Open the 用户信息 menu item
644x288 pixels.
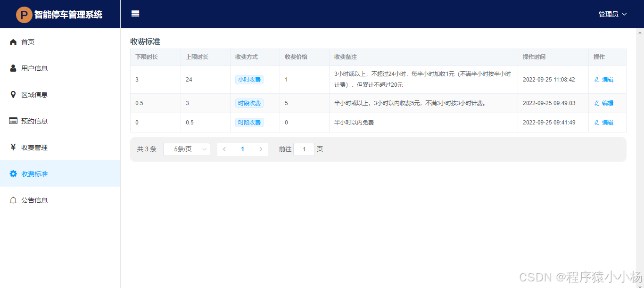coord(60,68)
